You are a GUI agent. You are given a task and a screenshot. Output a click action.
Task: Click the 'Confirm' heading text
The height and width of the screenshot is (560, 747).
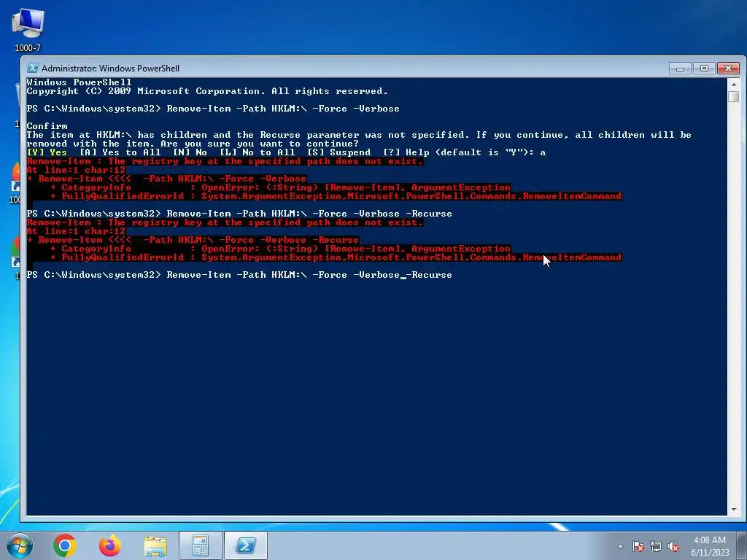(47, 126)
